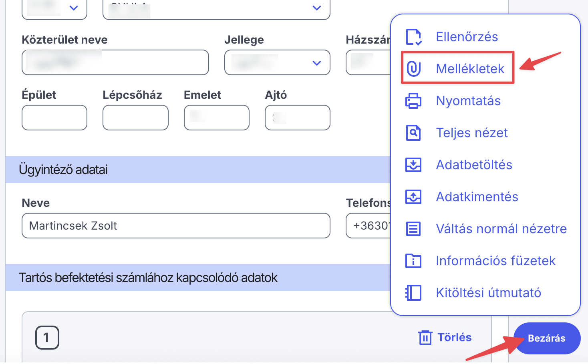Click the Váltás normál nézetre list icon

[413, 229]
